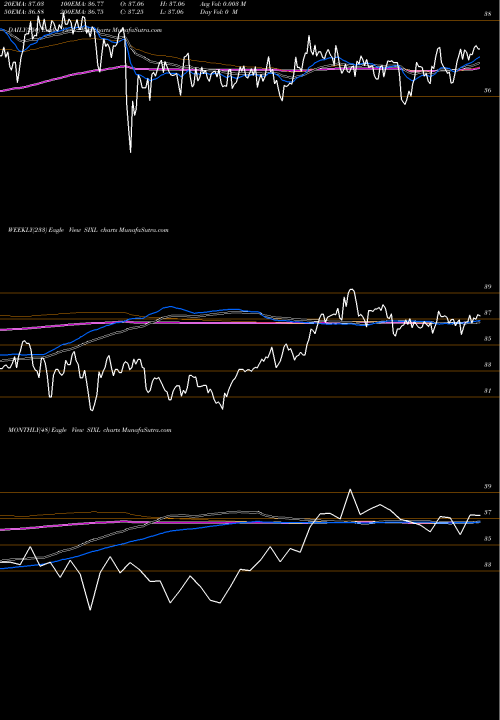Click the DAILY chart title label
500x720 pixels.
pyautogui.click(x=85, y=30)
